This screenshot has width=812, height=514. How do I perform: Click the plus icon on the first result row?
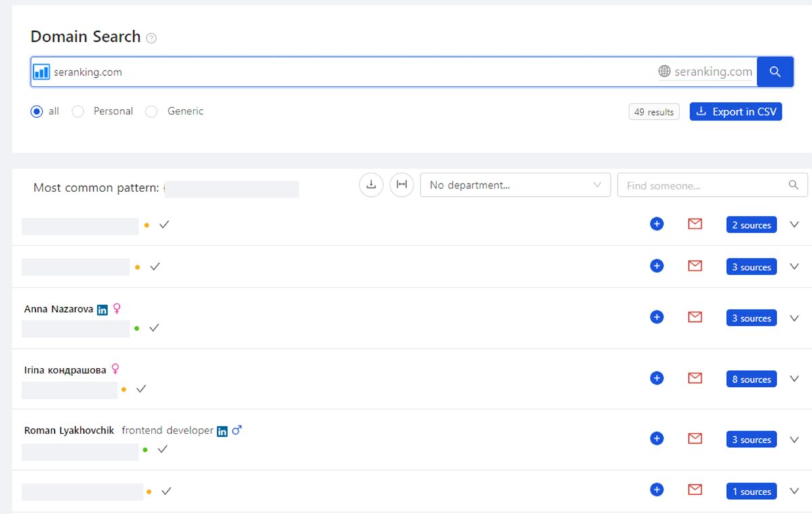click(x=656, y=224)
